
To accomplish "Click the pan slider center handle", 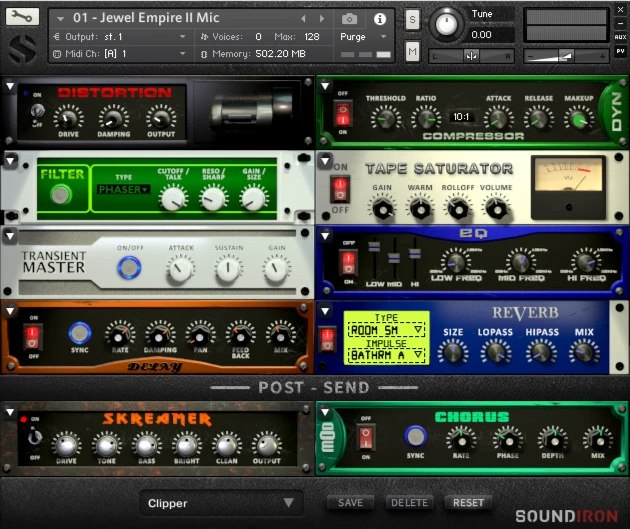I will [x=472, y=56].
